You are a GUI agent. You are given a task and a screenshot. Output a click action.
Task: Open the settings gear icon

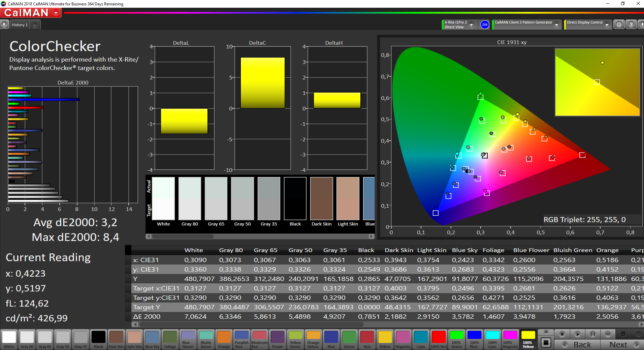619,25
